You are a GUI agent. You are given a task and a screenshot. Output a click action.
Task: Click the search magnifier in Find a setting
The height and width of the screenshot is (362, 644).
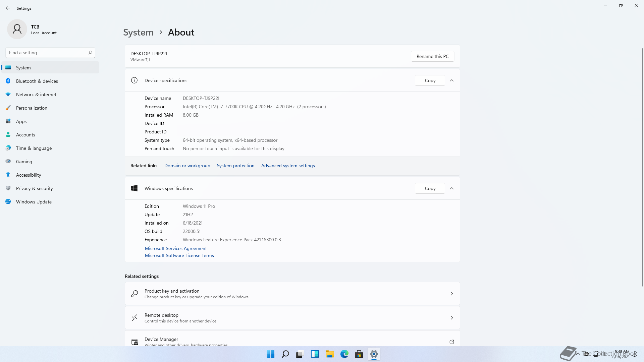(x=90, y=53)
